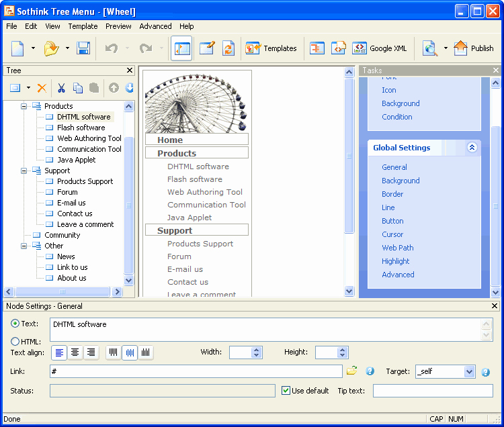The width and height of the screenshot is (504, 427).
Task: Open the Help menu
Action: pyautogui.click(x=186, y=26)
